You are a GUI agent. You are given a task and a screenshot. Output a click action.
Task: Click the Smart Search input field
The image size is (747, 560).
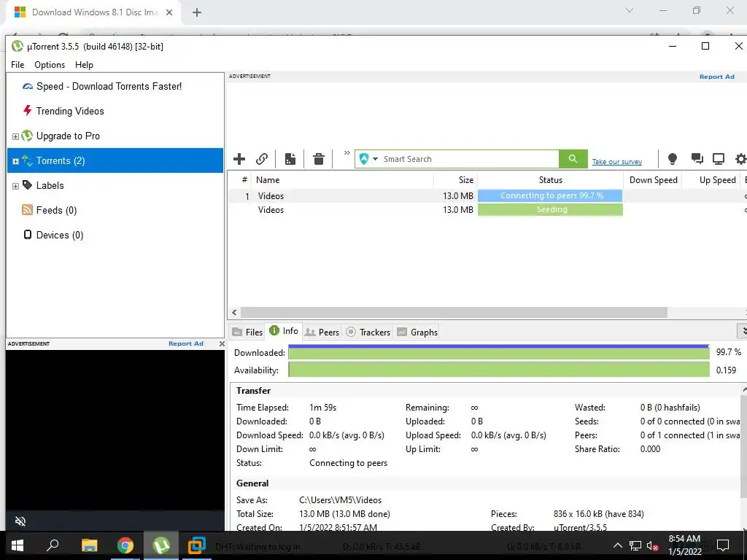(x=469, y=159)
